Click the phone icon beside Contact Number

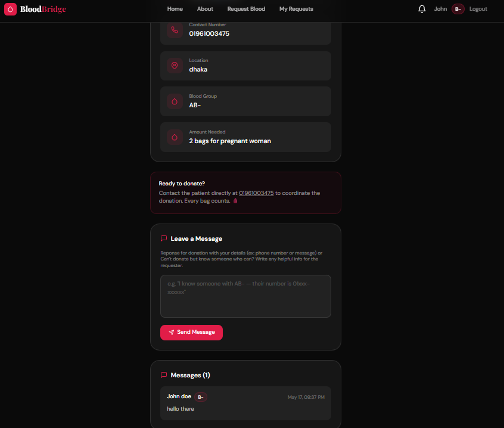175,30
